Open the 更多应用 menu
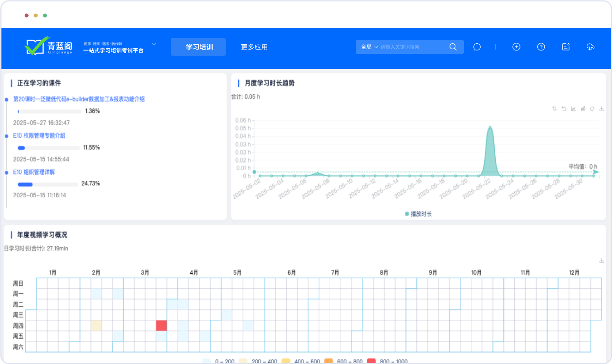The height and width of the screenshot is (364, 612). (x=254, y=47)
